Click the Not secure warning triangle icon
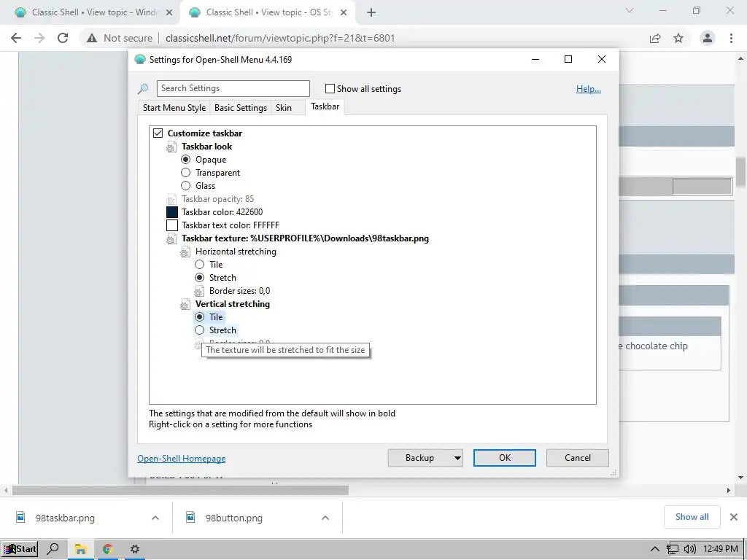 pos(92,38)
